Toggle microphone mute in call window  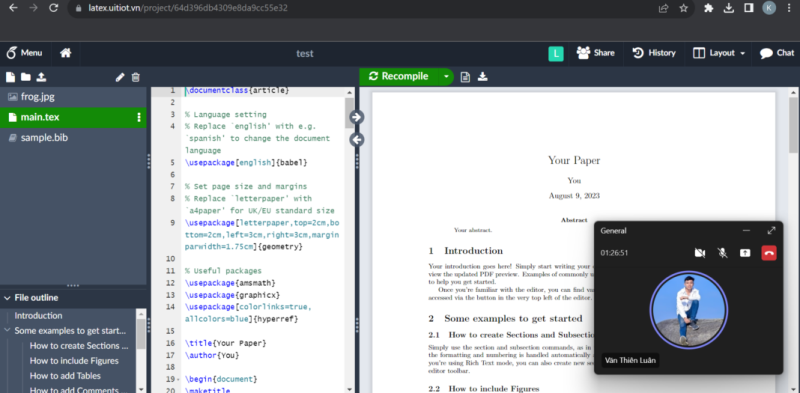pos(722,253)
